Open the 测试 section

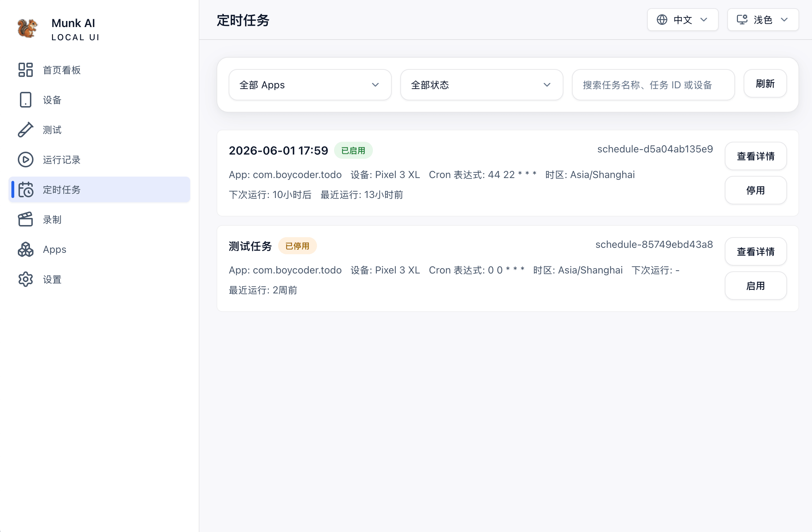point(99,130)
